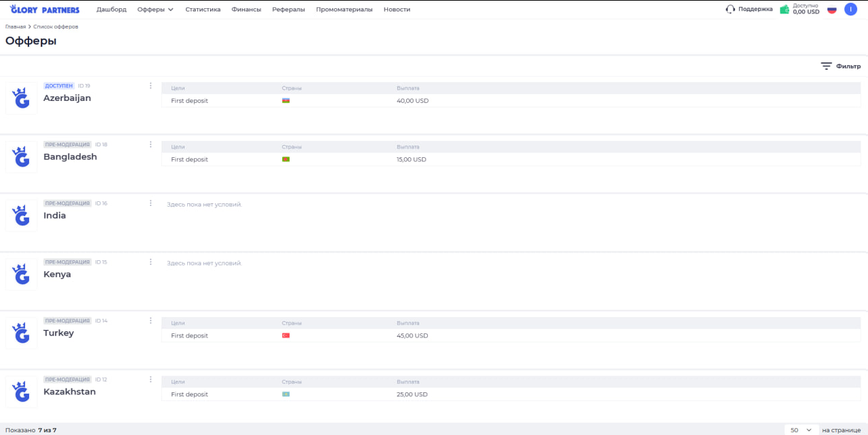Navigate to the Промоматериалы section
Viewport: 868px width, 435px height.
click(x=344, y=9)
